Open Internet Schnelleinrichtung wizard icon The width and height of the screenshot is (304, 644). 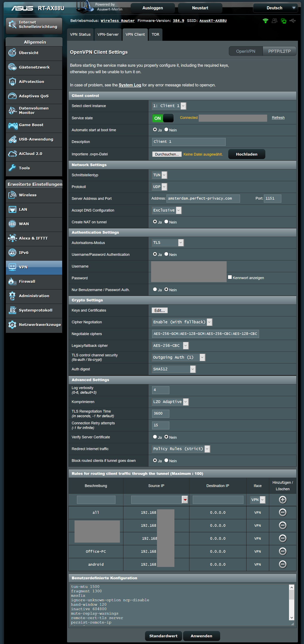pyautogui.click(x=12, y=25)
